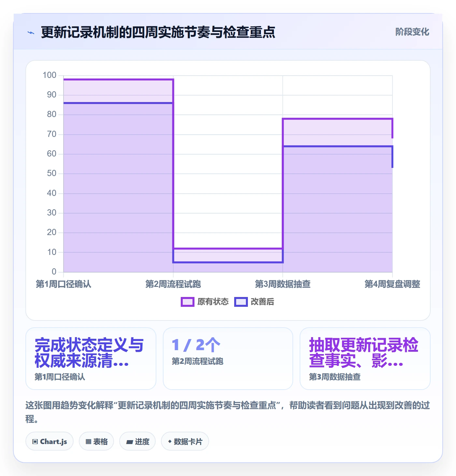Click the chart title 更新记录机制的四周实施节奏
This screenshot has height=476, width=456.
(x=158, y=32)
